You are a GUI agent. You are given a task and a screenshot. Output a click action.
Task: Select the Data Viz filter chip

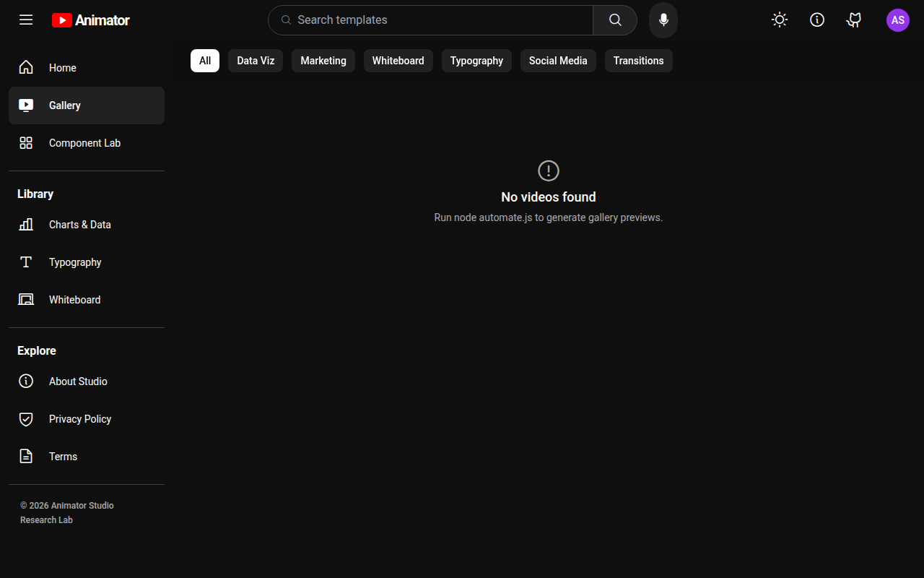pos(256,61)
